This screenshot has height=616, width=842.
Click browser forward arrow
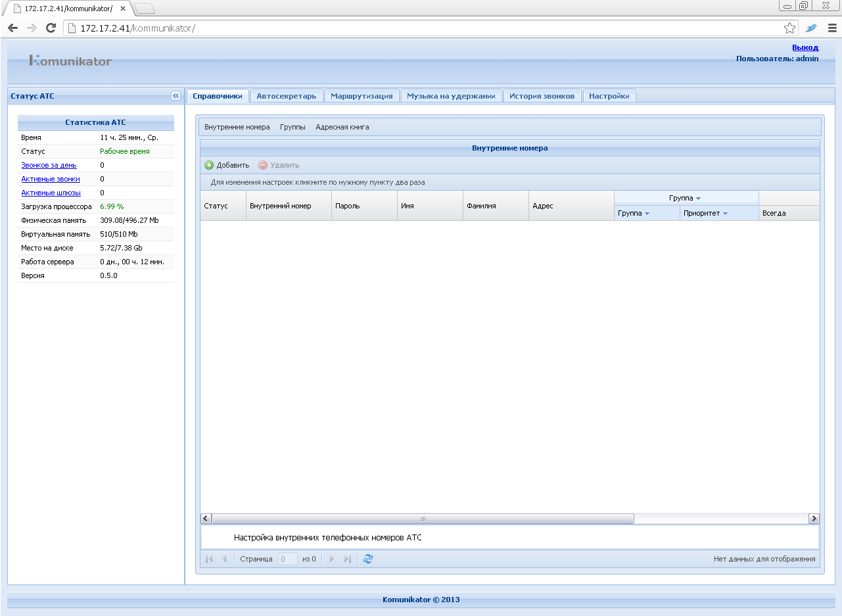click(x=32, y=28)
